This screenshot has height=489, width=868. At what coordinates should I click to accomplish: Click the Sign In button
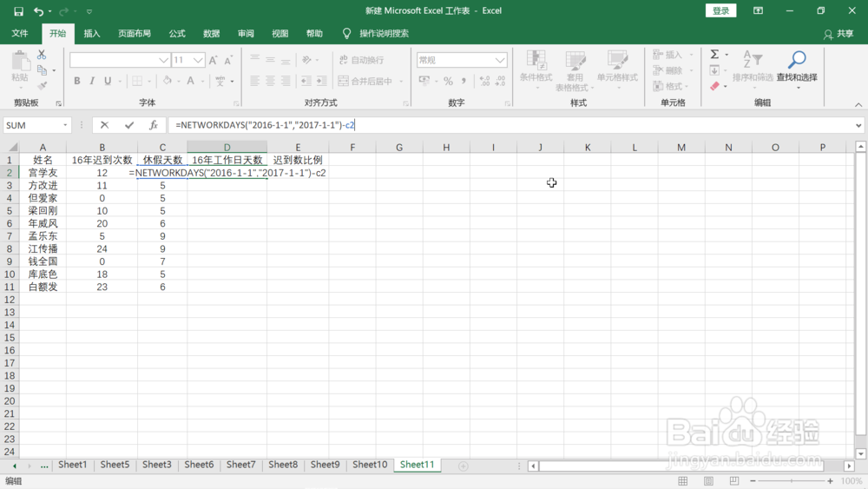pos(720,10)
